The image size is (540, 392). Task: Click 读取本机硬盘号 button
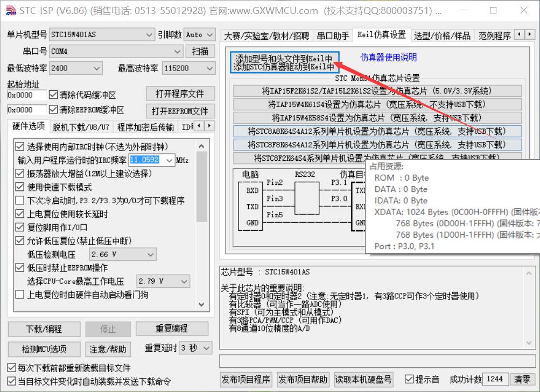click(363, 380)
